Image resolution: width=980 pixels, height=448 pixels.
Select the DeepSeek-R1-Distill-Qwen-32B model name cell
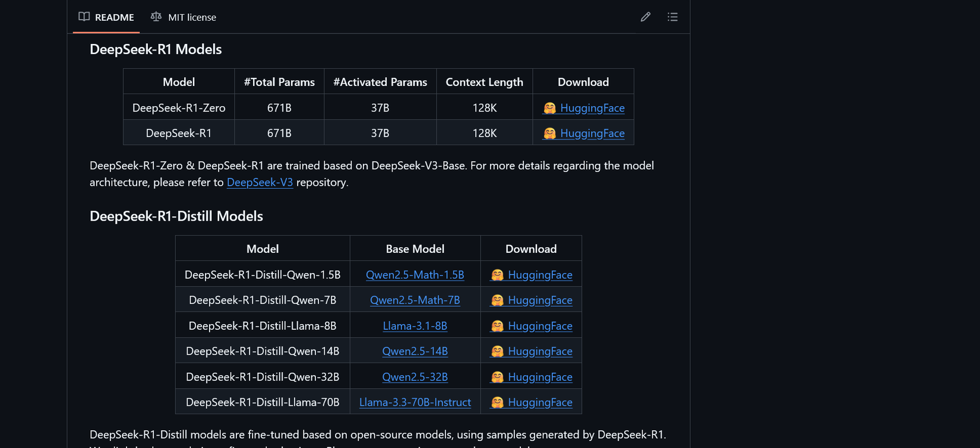coord(263,377)
